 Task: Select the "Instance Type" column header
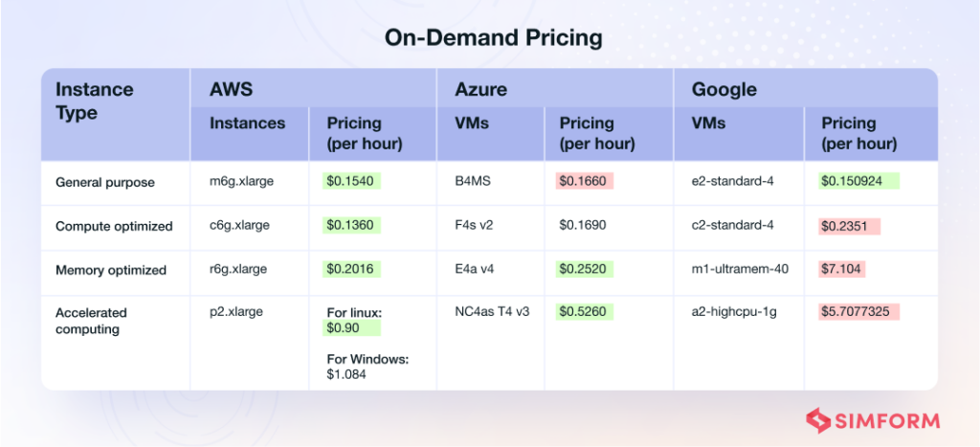click(95, 101)
